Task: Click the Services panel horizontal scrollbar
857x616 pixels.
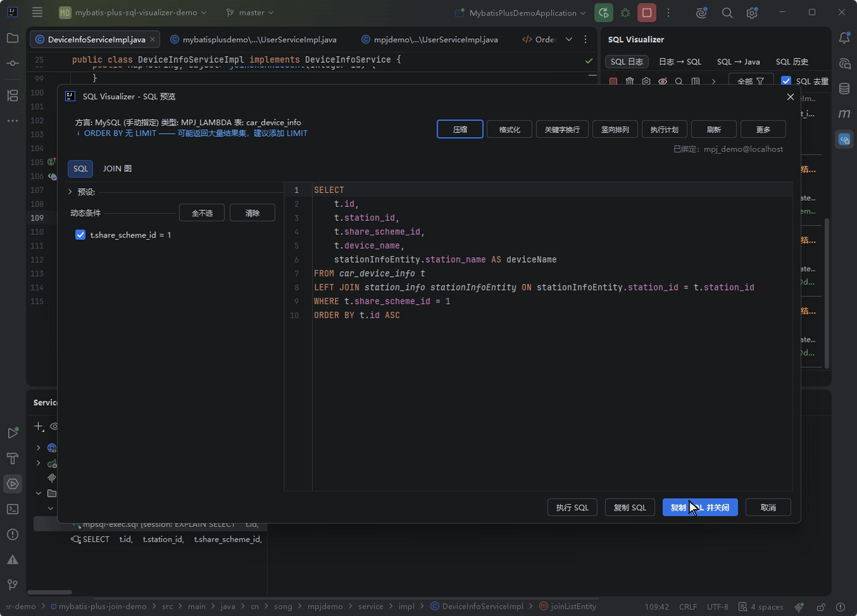Action: [49, 592]
